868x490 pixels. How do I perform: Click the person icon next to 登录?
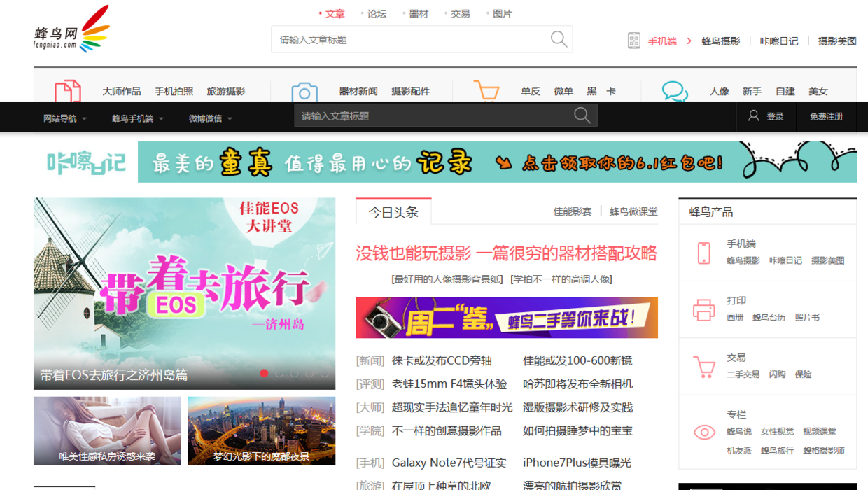click(x=752, y=116)
